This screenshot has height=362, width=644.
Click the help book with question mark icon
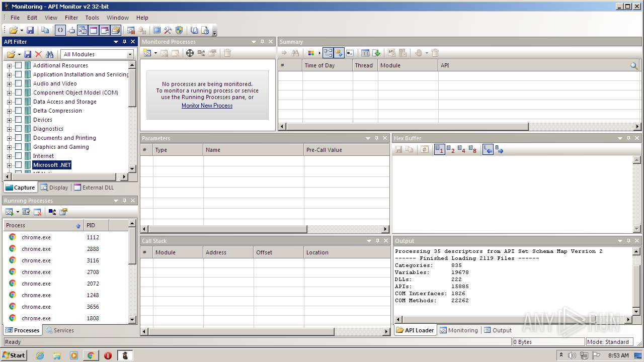205,30
